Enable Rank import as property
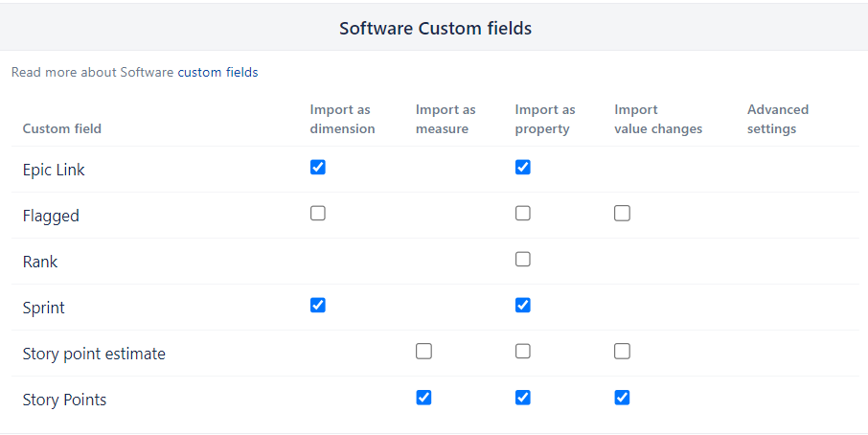 [523, 260]
